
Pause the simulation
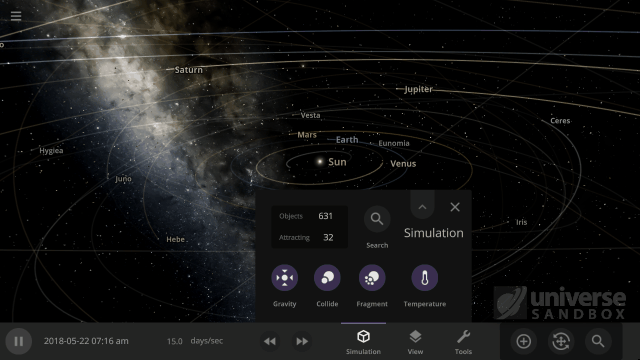point(19,341)
